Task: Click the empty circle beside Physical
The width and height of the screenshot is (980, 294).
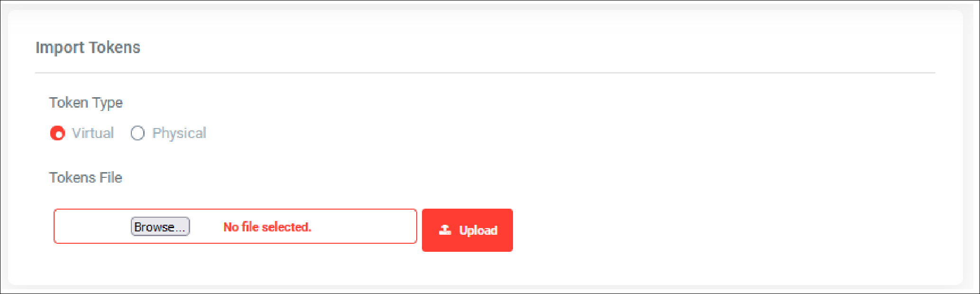Action: 137,133
